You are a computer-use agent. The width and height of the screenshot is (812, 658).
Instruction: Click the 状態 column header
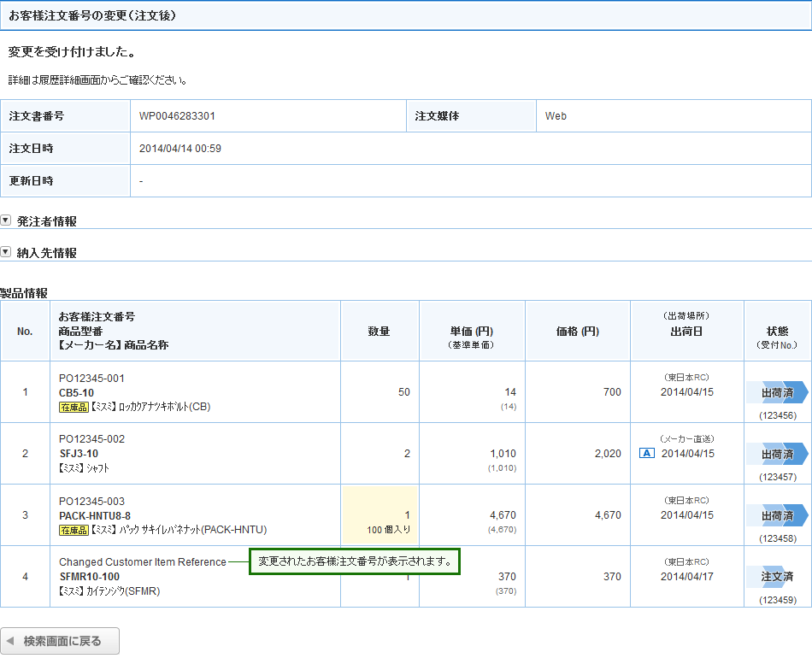[777, 331]
